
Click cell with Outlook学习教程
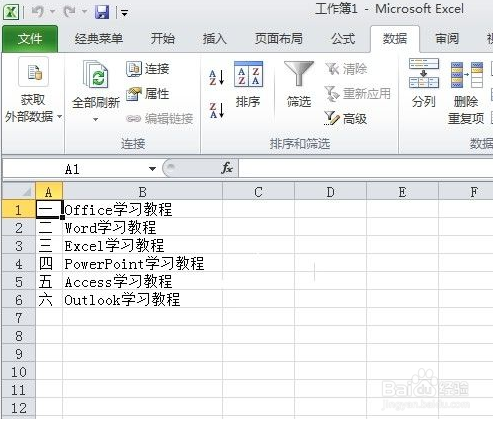(142, 300)
